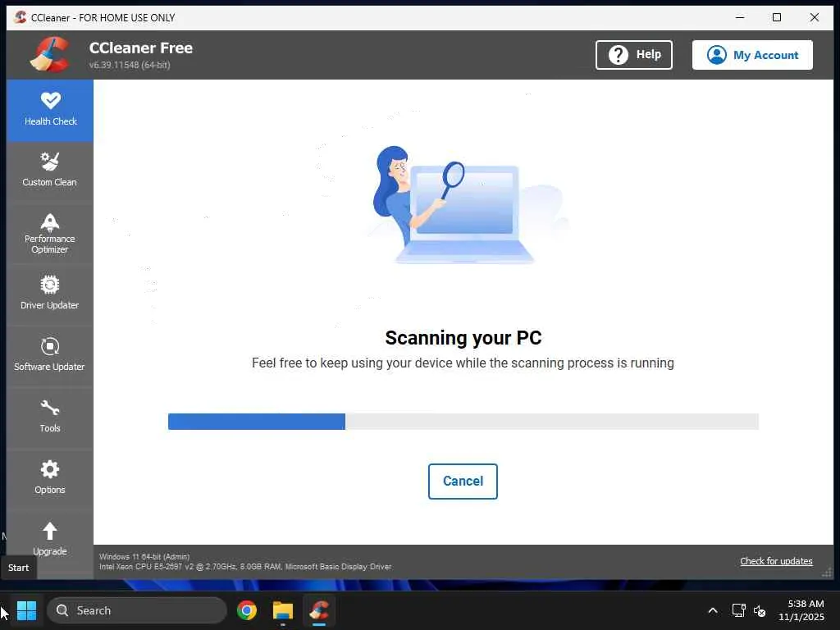840x630 pixels.
Task: Click the Check for updates link
Action: pyautogui.click(x=776, y=561)
